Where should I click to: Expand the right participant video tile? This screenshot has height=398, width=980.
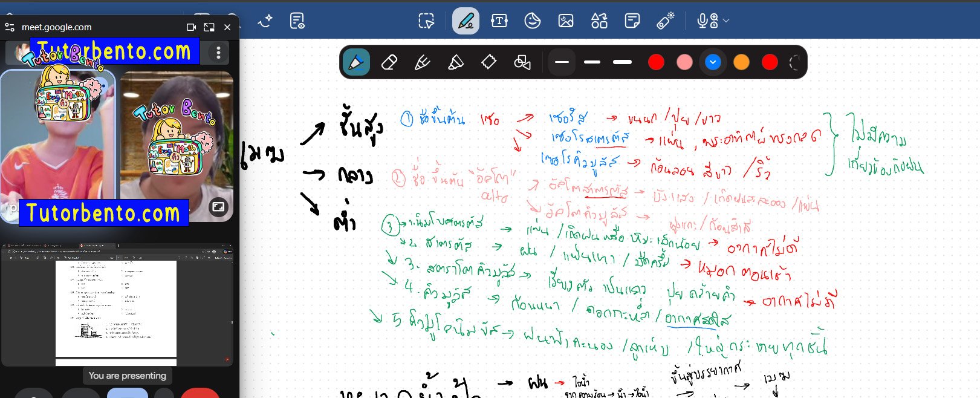(218, 207)
